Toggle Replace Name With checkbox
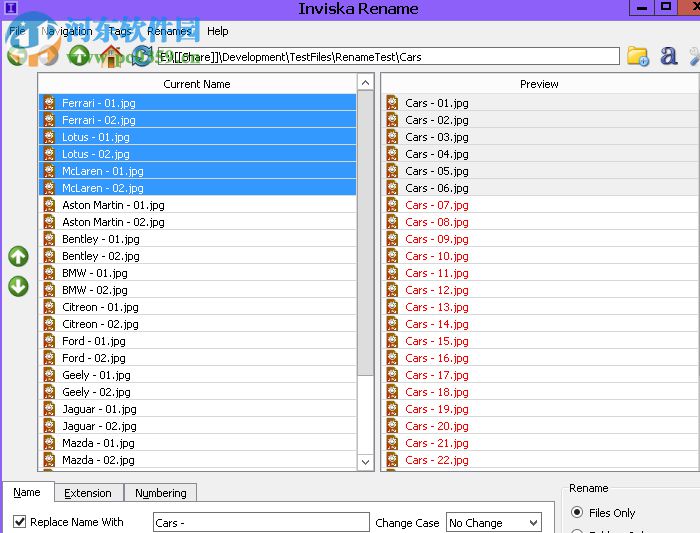Image resolution: width=700 pixels, height=533 pixels. point(19,521)
